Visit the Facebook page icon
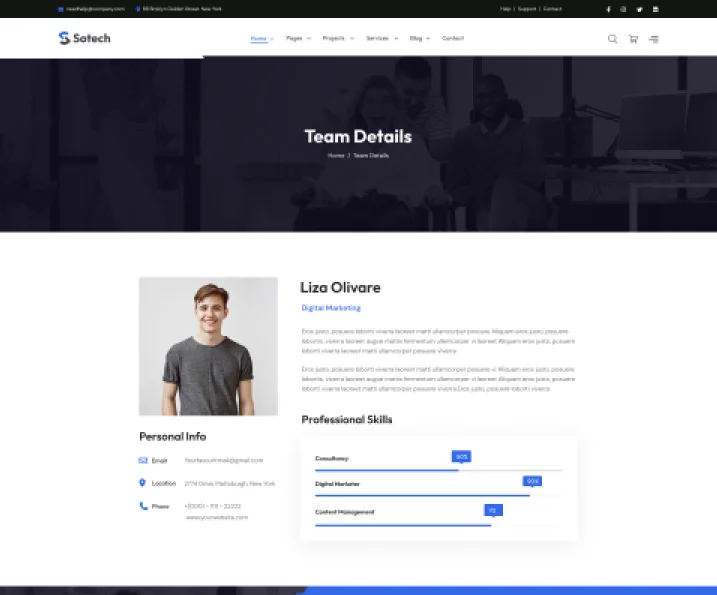This screenshot has width=717, height=595. [x=608, y=9]
